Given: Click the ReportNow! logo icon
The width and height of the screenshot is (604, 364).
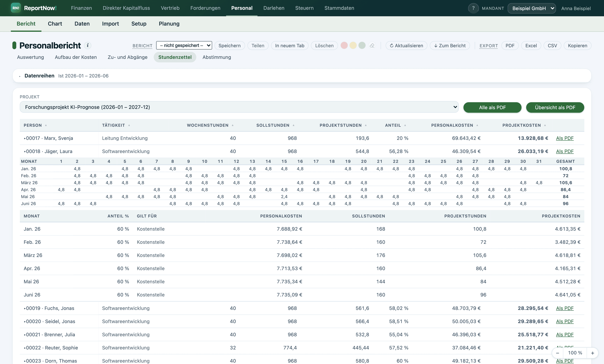Looking at the screenshot, I should (16, 8).
